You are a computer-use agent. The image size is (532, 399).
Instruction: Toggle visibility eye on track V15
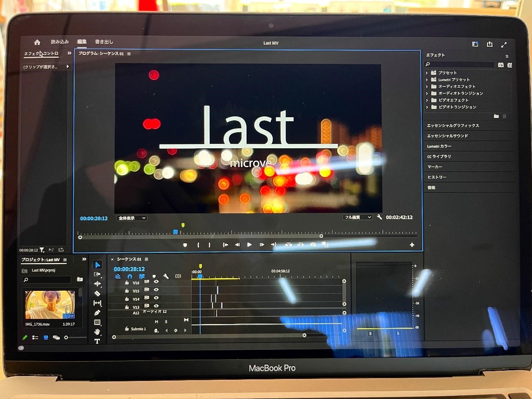156,290
